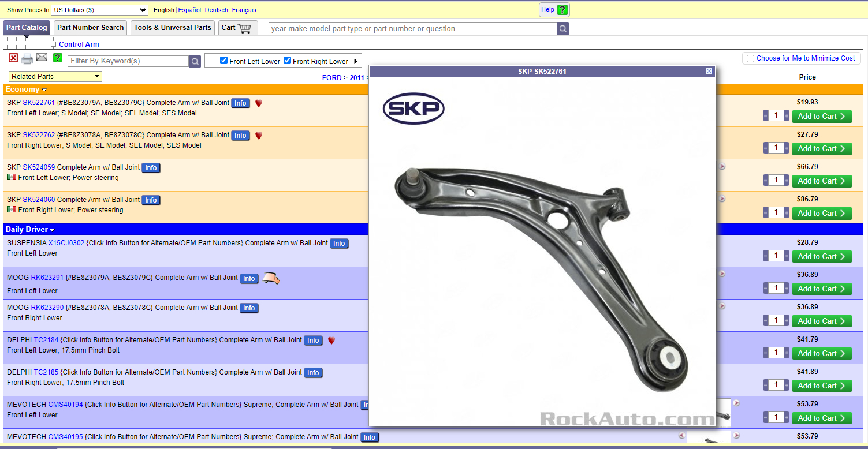
Task: Click the magnifier beside Filter By Keyword
Action: point(195,61)
